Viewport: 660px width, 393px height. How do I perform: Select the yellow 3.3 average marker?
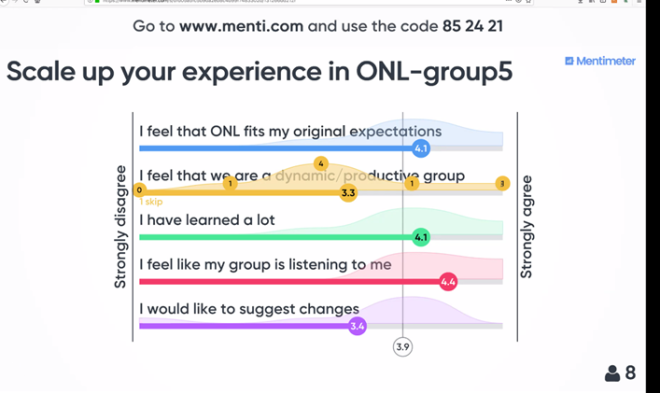point(348,193)
